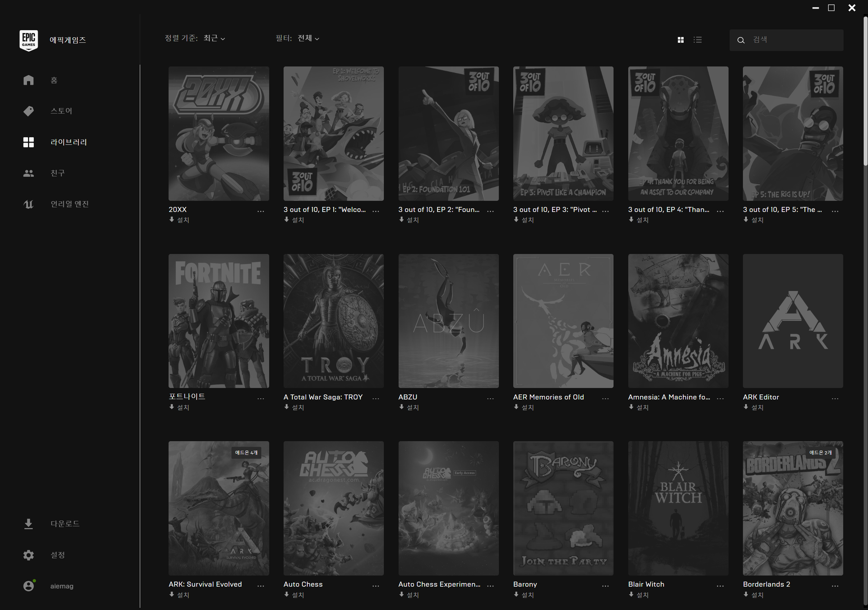Expand the sort order dropdown (최근)

pyautogui.click(x=214, y=38)
